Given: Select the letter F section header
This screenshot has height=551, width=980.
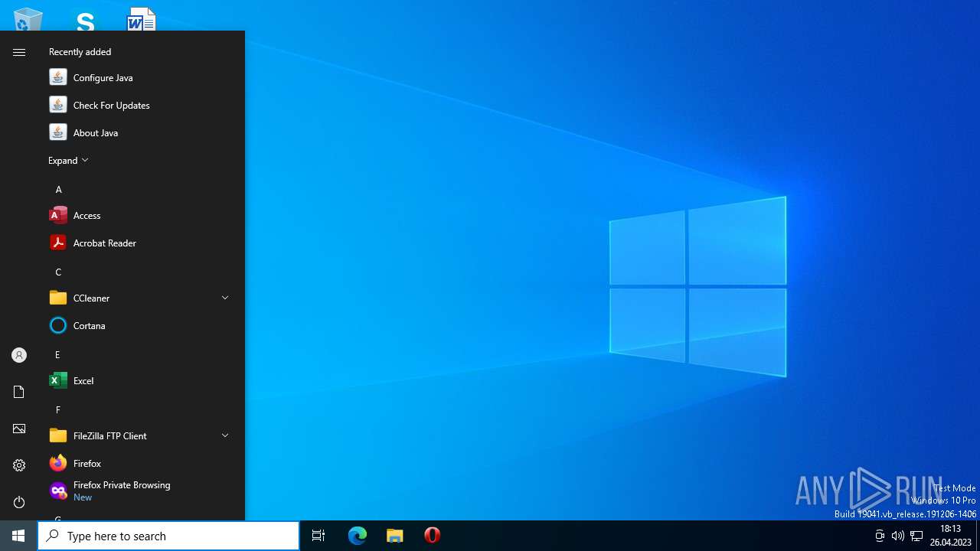Looking at the screenshot, I should pyautogui.click(x=58, y=409).
